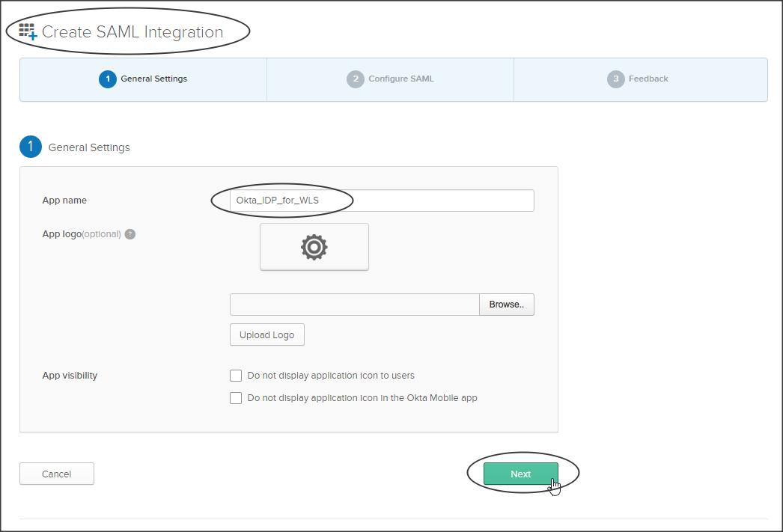Click the step 3 circle beside Feedback
Viewport: 783px width, 532px height.
tap(616, 79)
